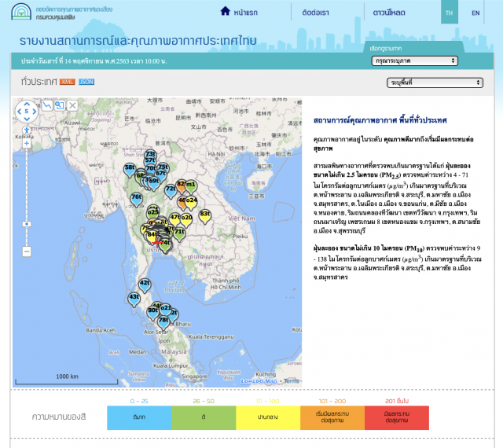Pan the map left with the arrow
Viewport: 503px width, 448px height.
tap(19, 112)
